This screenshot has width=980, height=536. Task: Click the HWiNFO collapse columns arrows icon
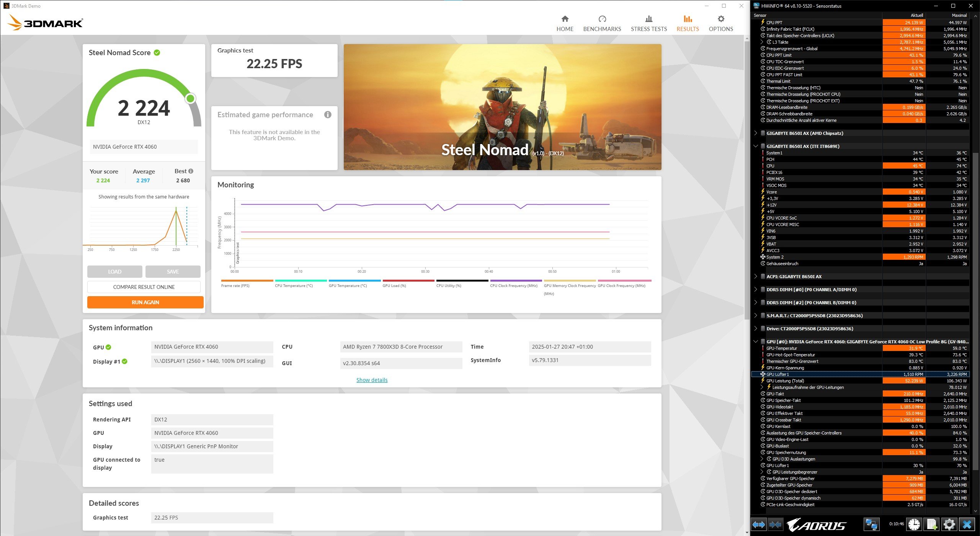point(775,524)
